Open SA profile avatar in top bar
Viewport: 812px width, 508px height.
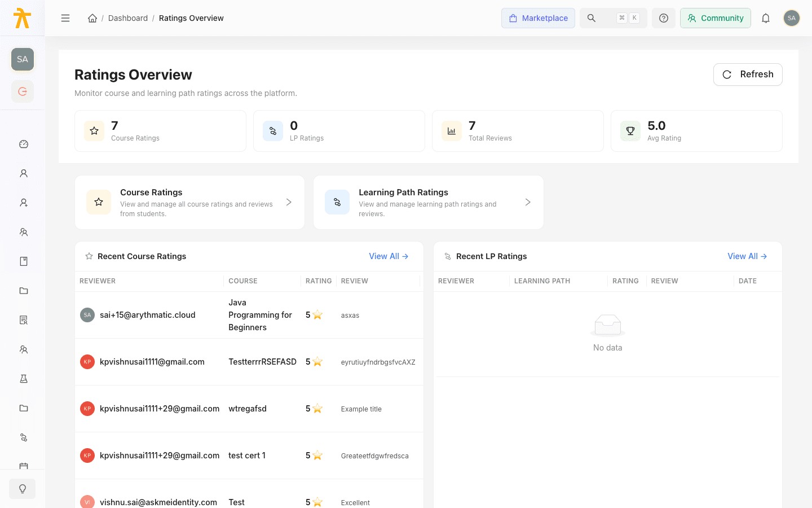click(792, 18)
